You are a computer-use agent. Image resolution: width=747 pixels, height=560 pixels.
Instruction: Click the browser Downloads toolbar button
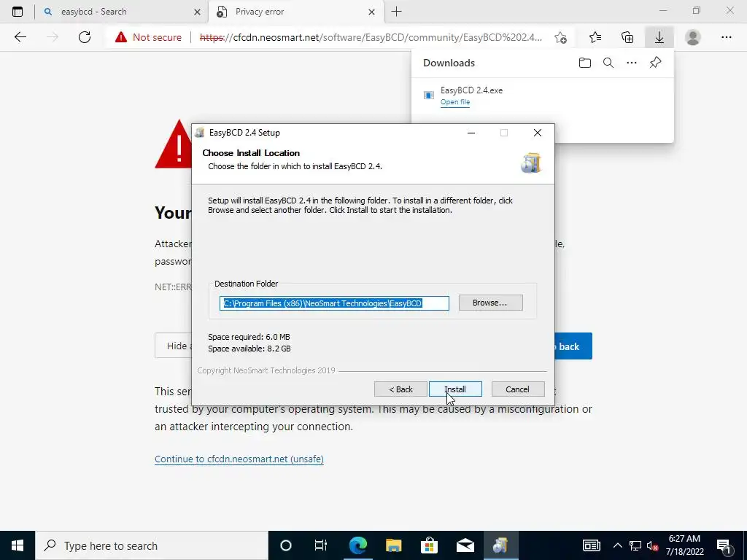point(659,37)
